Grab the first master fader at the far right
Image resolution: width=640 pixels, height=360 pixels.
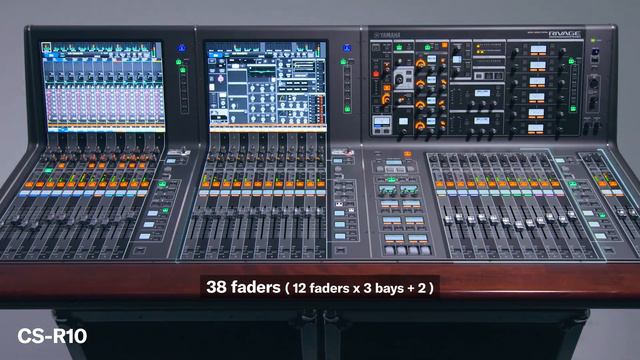(622, 212)
